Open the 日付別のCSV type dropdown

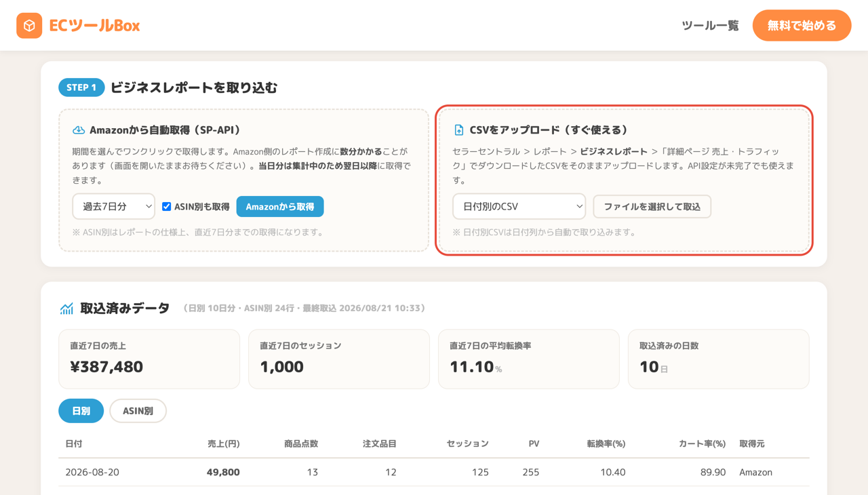tap(519, 207)
